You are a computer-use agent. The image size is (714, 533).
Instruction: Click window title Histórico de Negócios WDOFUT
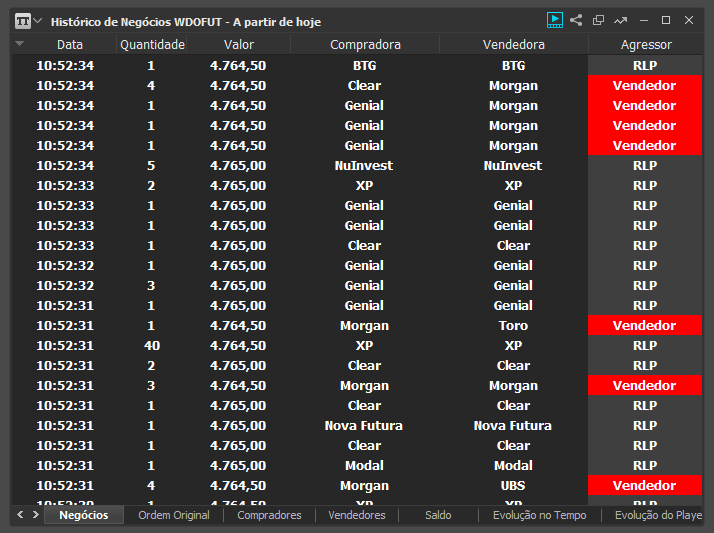click(137, 22)
